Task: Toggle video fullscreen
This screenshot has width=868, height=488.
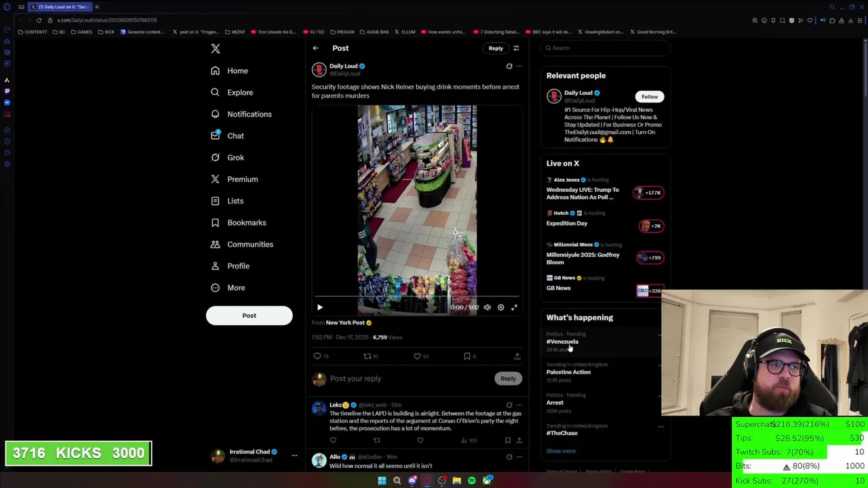Action: pyautogui.click(x=514, y=308)
